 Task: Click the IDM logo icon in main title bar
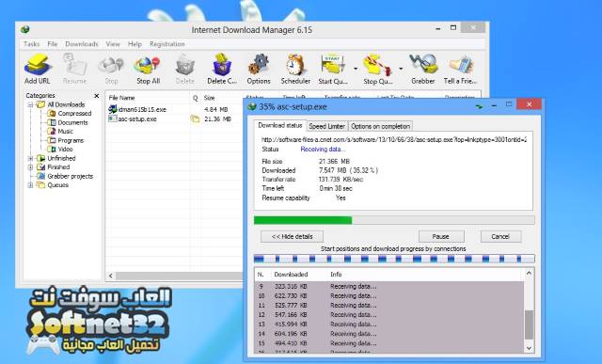click(25, 29)
